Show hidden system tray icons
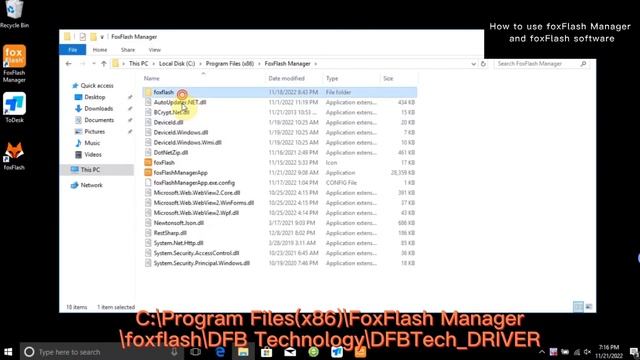The height and width of the screenshot is (360, 640). point(542,352)
